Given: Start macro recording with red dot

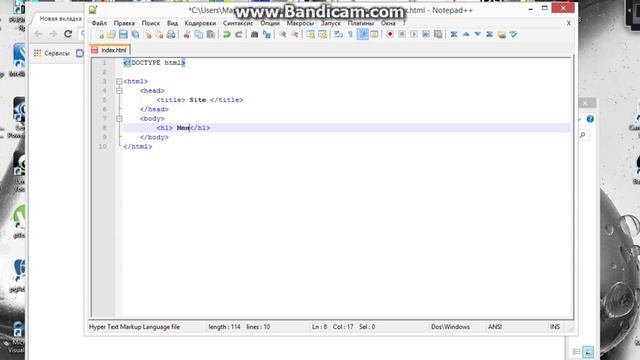Looking at the screenshot, I should click(x=390, y=35).
